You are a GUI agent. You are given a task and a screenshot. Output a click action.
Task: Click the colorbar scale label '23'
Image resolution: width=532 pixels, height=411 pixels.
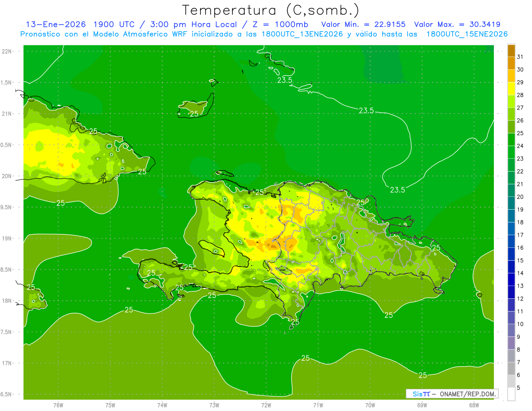[520, 159]
